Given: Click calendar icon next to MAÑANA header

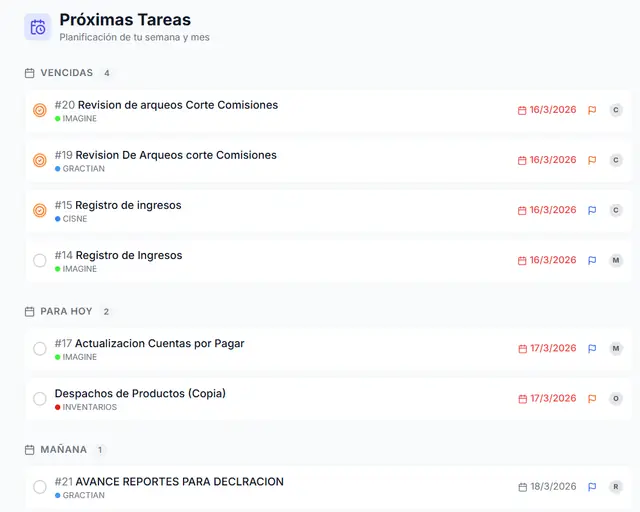Looking at the screenshot, I should (29, 450).
